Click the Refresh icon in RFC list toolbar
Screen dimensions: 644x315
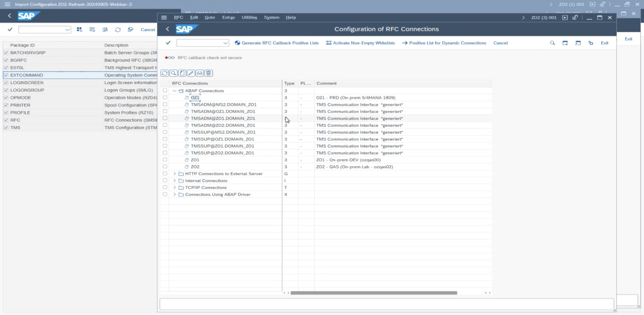[165, 73]
